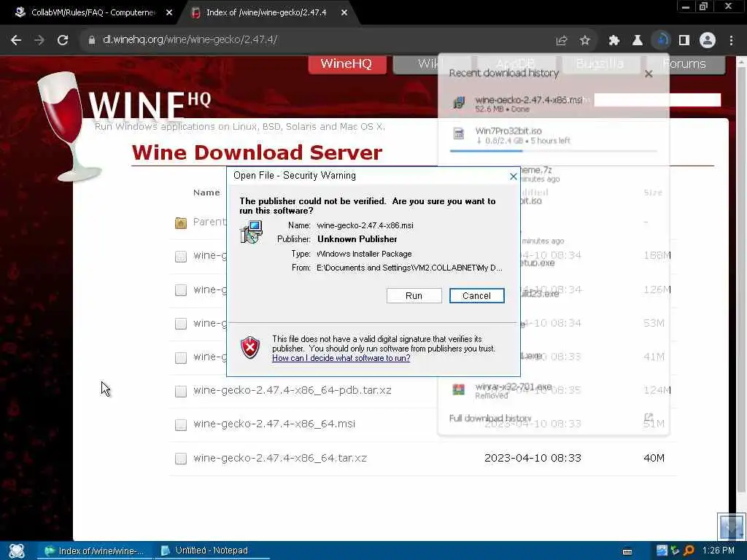Select the Index of /wine/wine taskbar button
This screenshot has width=747, height=560.
click(x=94, y=551)
